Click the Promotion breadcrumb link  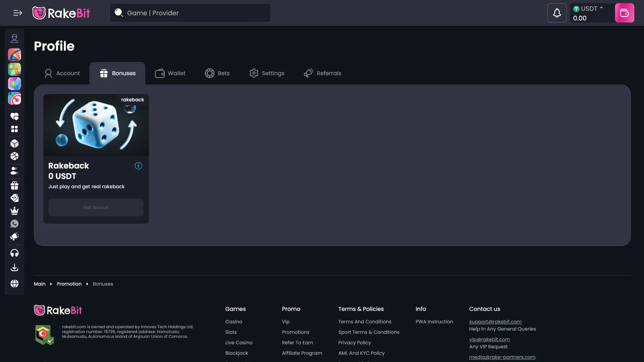click(x=69, y=284)
